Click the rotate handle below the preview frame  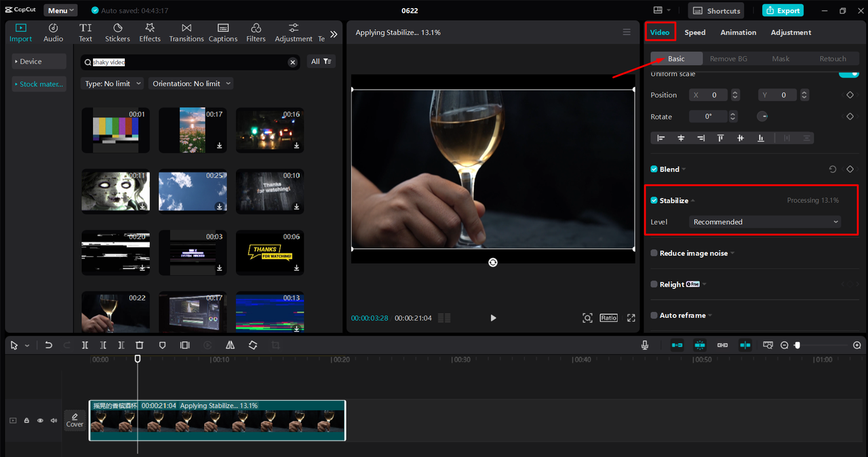[493, 262]
